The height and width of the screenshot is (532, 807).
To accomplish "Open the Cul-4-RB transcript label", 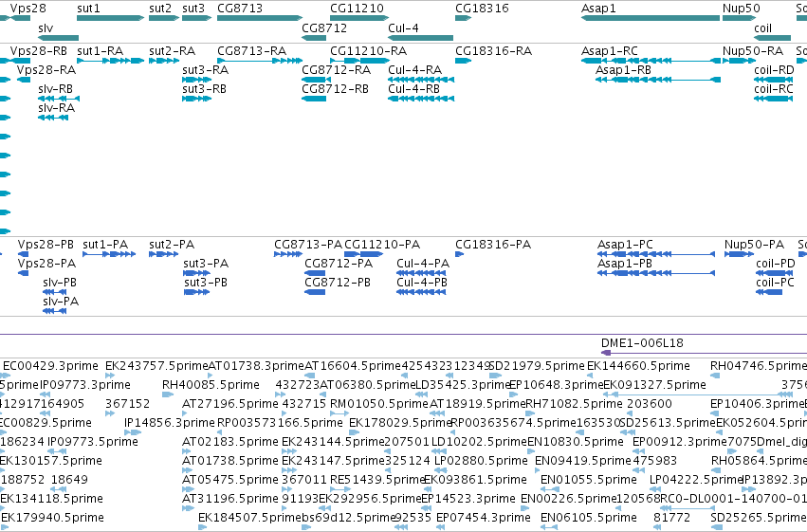I will pyautogui.click(x=413, y=89).
